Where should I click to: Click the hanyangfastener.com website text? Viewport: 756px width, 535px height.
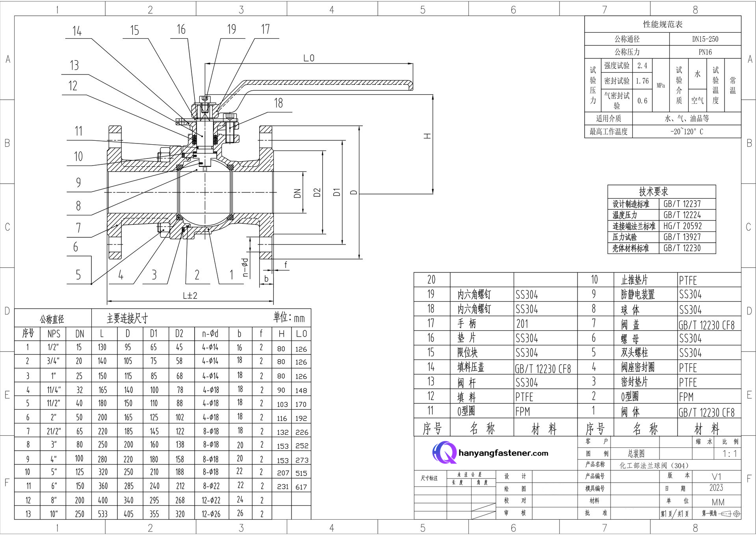503,453
